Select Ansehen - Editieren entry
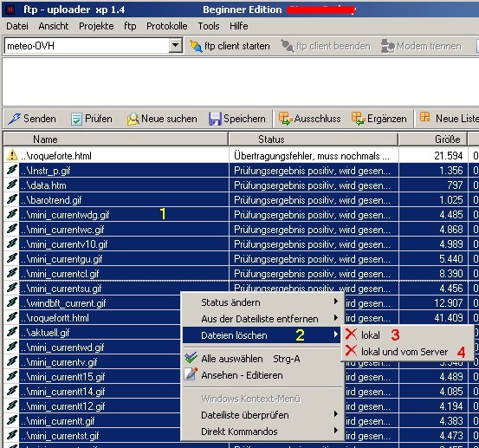This screenshot has width=479, height=448. click(x=262, y=375)
